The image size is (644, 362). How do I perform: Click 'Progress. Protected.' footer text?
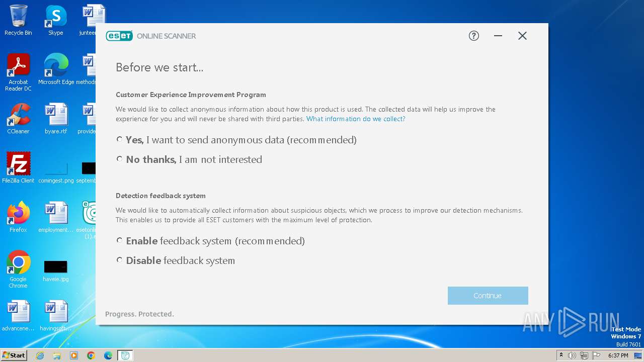[139, 314]
